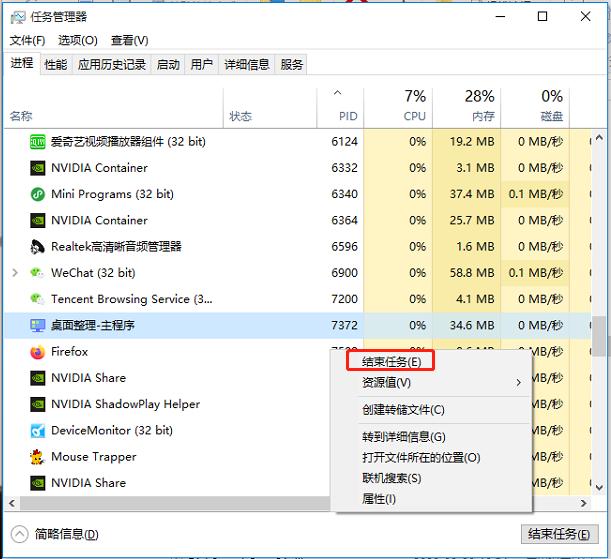Open the 选项(O) menu
The width and height of the screenshot is (611, 559).
click(x=78, y=40)
